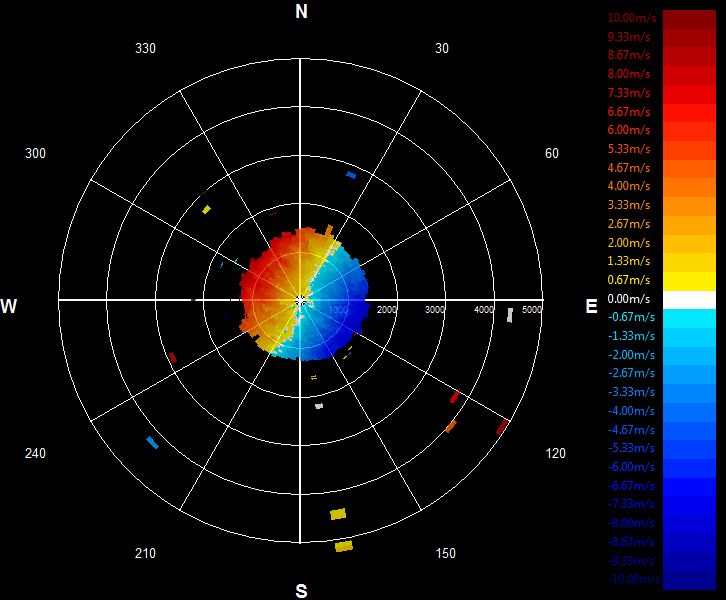Pick the bright yellow band on the legend
Viewport: 726px width, 600px height.
[689, 282]
